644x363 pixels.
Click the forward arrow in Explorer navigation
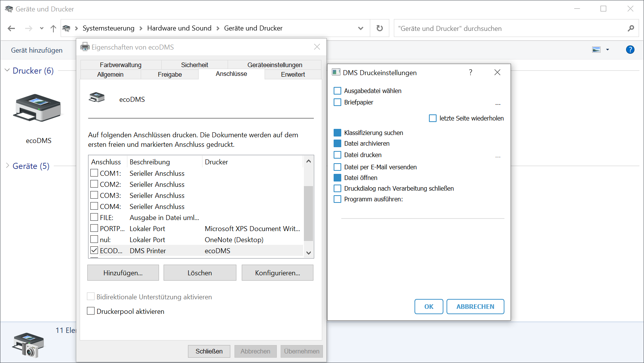29,28
